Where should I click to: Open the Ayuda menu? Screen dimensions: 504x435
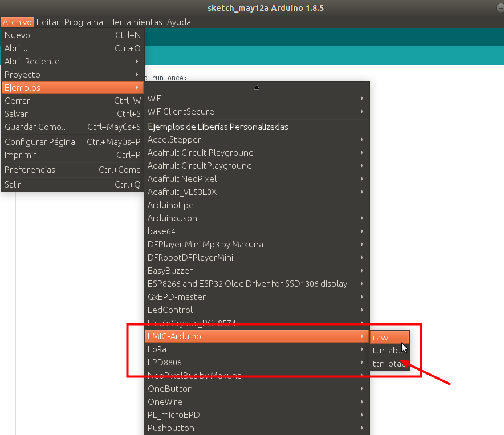pyautogui.click(x=178, y=22)
